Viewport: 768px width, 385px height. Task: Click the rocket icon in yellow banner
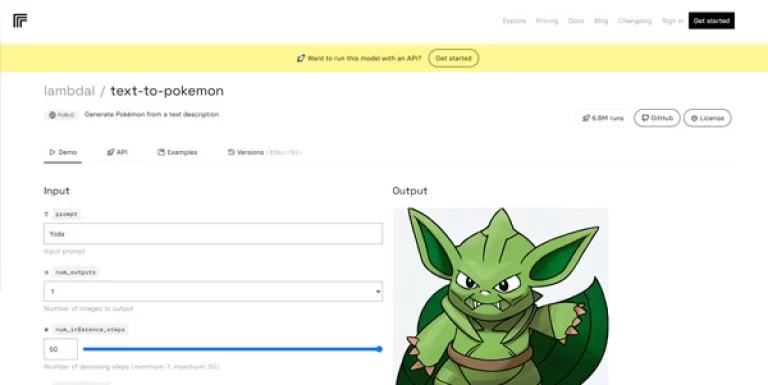click(x=301, y=58)
